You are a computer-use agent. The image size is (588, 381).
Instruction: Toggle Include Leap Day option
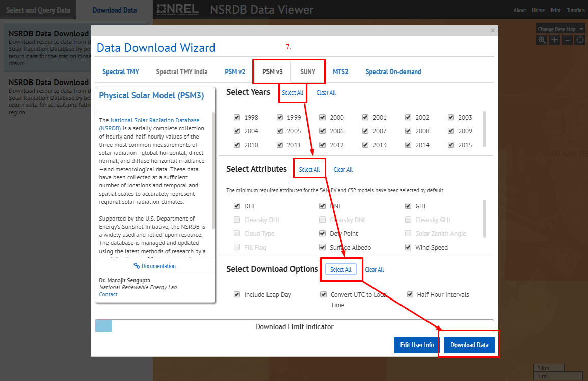click(x=237, y=295)
